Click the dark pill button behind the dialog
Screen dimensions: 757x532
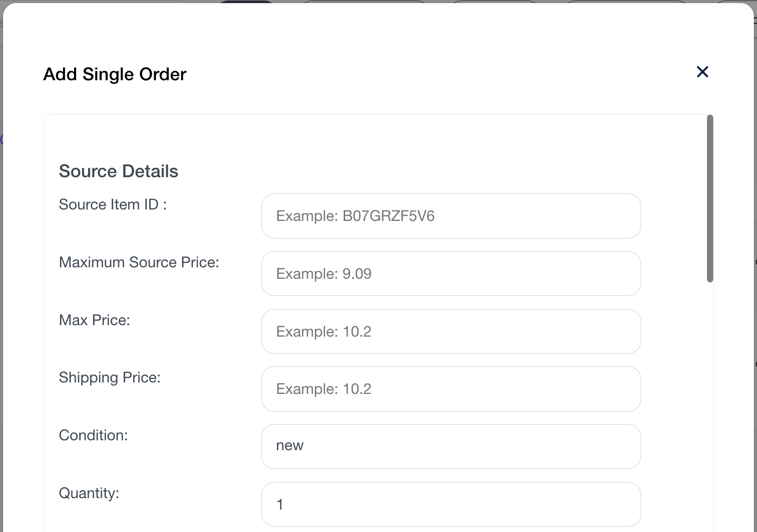coord(246,2)
